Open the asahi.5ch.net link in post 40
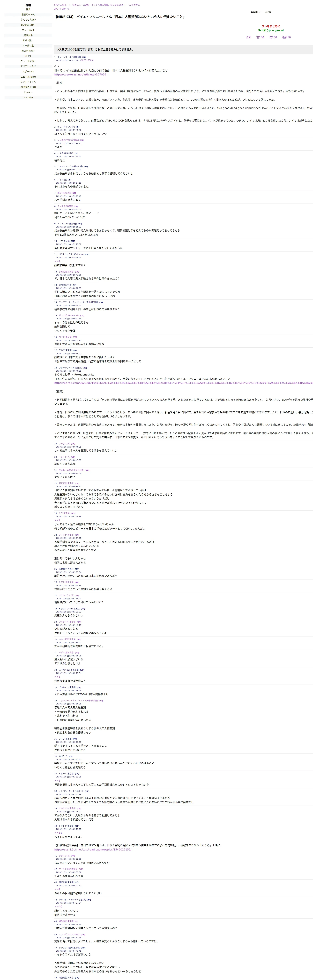This screenshot has height=980, width=313. click(x=93, y=849)
